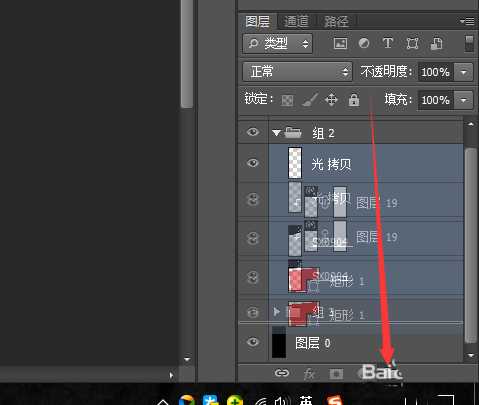Open the 不透明度 opacity slider arrow

coord(464,72)
